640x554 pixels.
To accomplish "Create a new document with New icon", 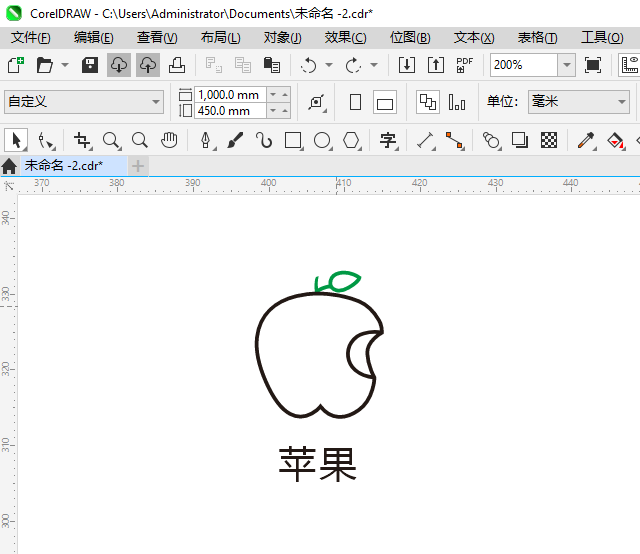I will point(16,65).
